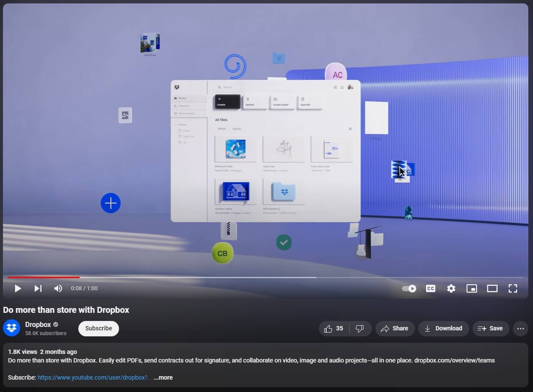Enter full screen mode

[512, 288]
